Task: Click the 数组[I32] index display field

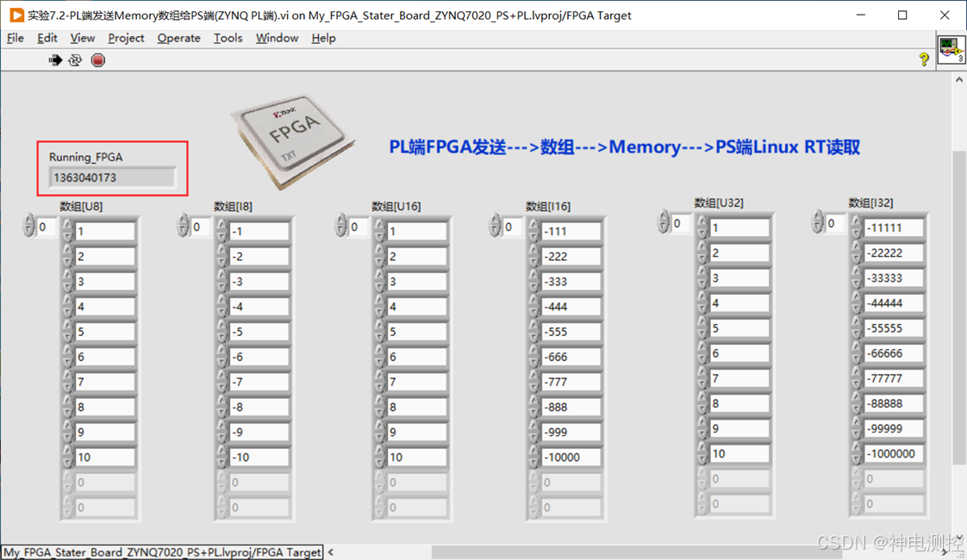Action: point(835,223)
